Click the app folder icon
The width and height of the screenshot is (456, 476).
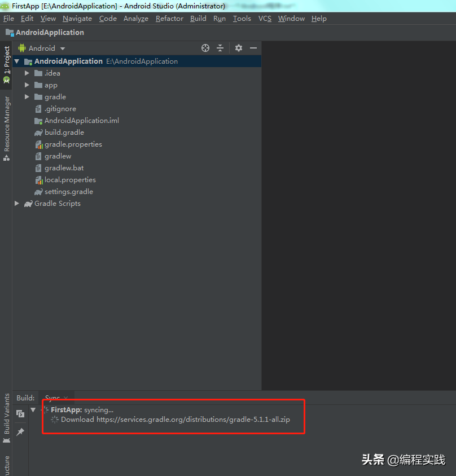pos(38,85)
